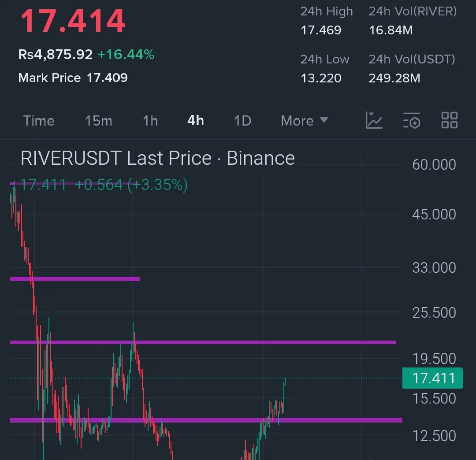Viewport: 476px width, 460px height.
Task: Click the 17.411 +0.564 (+3.35%) legend
Action: click(x=104, y=185)
